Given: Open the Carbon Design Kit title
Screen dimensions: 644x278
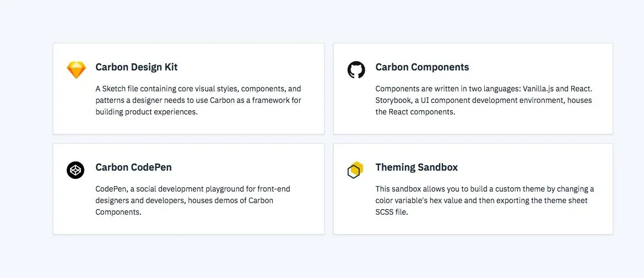Looking at the screenshot, I should pos(137,67).
